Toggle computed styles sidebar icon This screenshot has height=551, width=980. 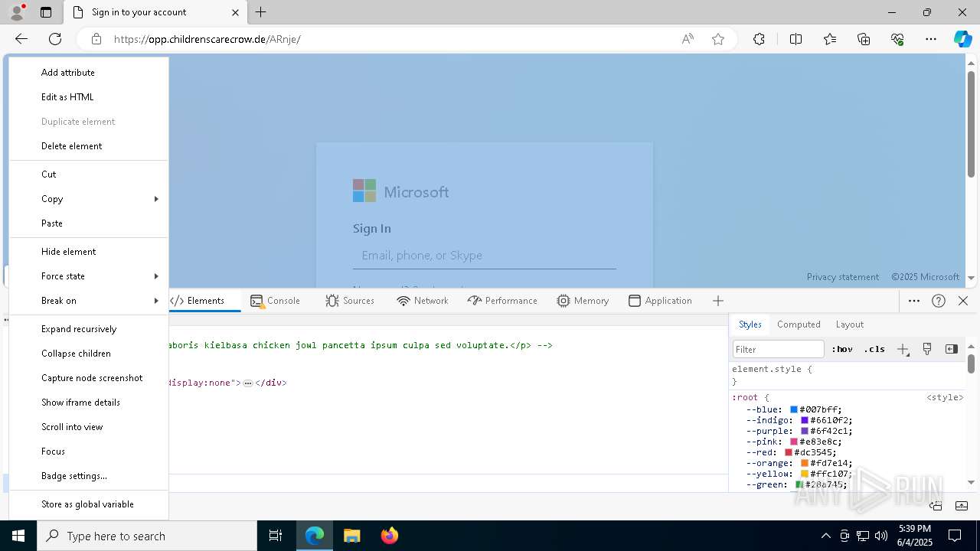tap(952, 349)
